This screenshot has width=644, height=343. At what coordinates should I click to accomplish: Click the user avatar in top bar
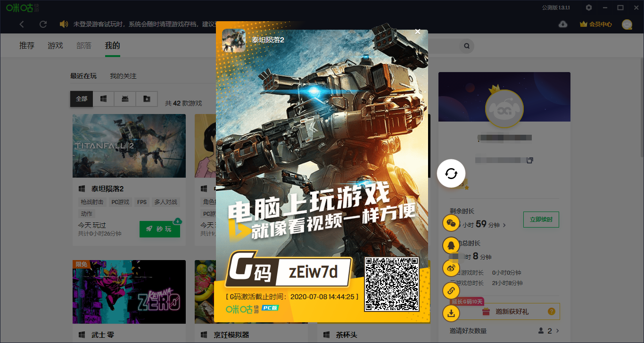coord(627,24)
